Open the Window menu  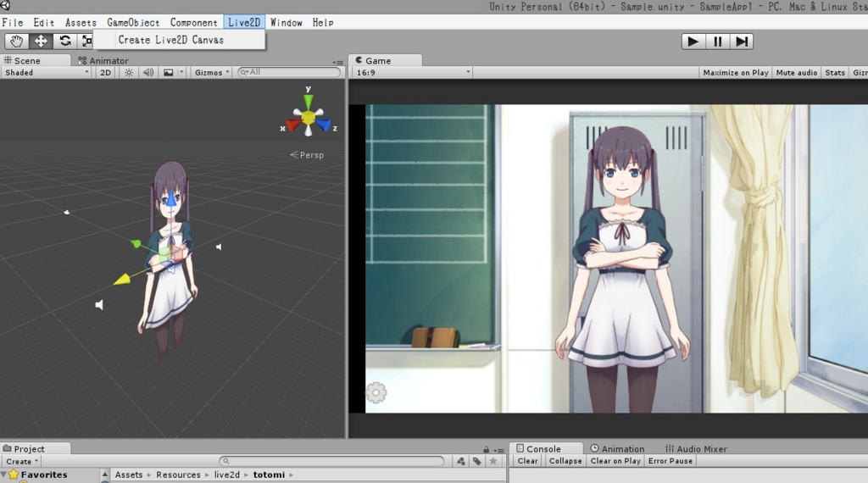tap(286, 23)
